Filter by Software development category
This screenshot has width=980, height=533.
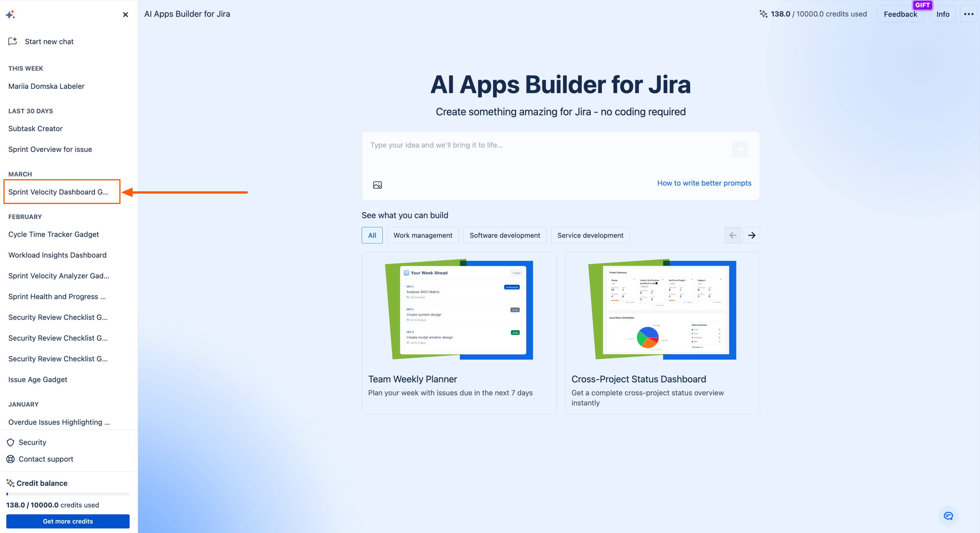pos(505,235)
